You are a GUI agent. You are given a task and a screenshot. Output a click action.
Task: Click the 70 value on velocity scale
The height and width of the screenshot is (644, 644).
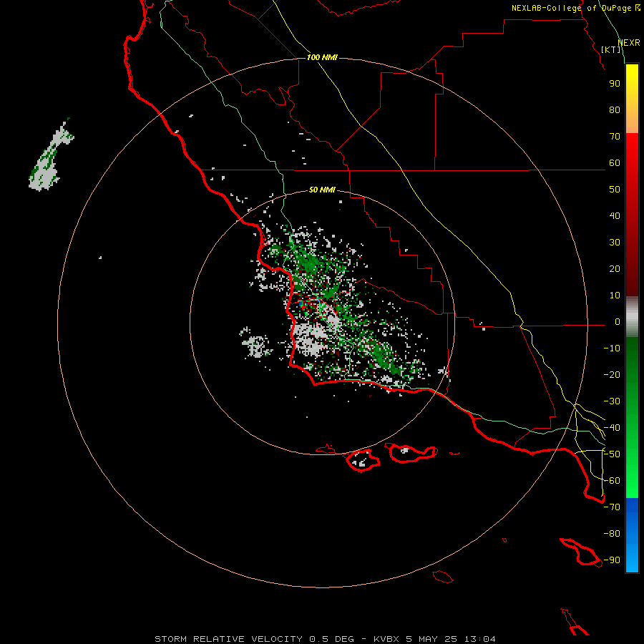pyautogui.click(x=615, y=137)
